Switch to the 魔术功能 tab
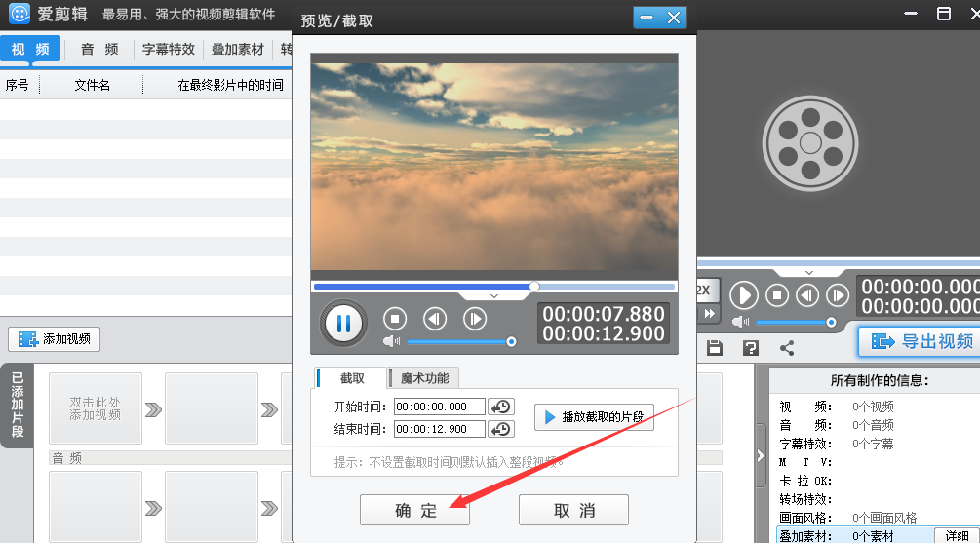Viewport: 980px width, 543px height. point(424,378)
